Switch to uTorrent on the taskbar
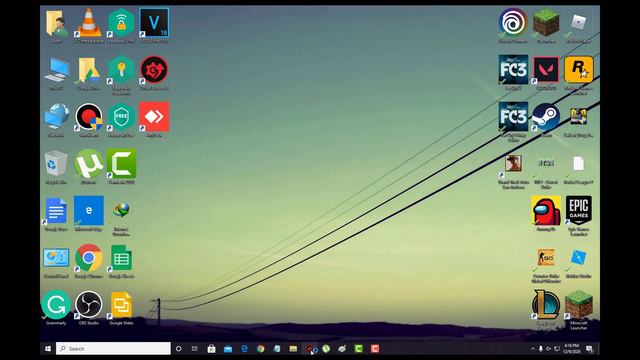Screen dimensions: 640x360 (326, 349)
